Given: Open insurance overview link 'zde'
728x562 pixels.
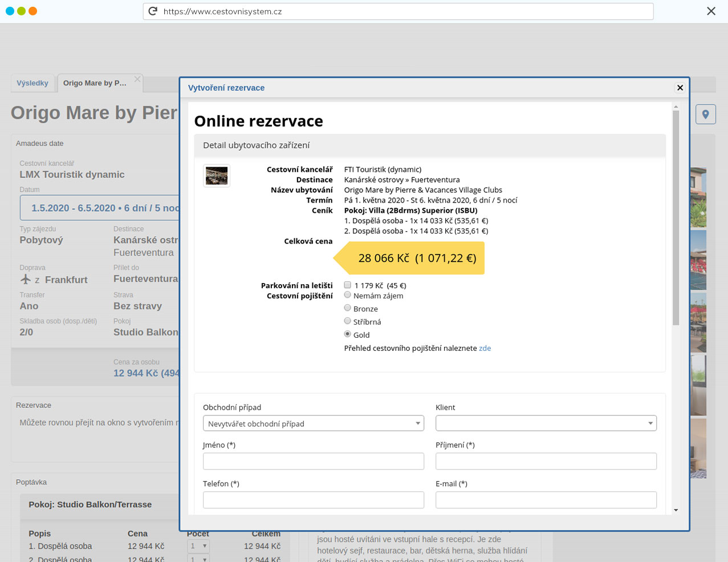Looking at the screenshot, I should pos(485,348).
